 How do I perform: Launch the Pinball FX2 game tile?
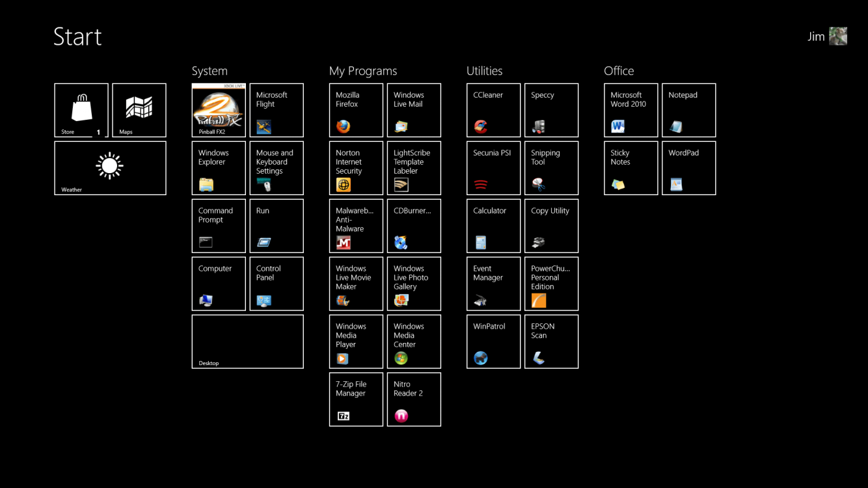219,110
